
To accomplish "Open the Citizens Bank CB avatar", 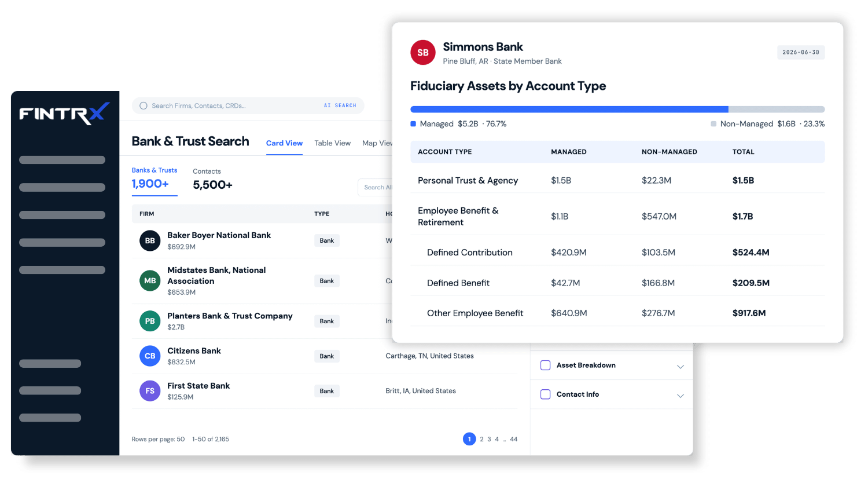I will click(x=150, y=356).
